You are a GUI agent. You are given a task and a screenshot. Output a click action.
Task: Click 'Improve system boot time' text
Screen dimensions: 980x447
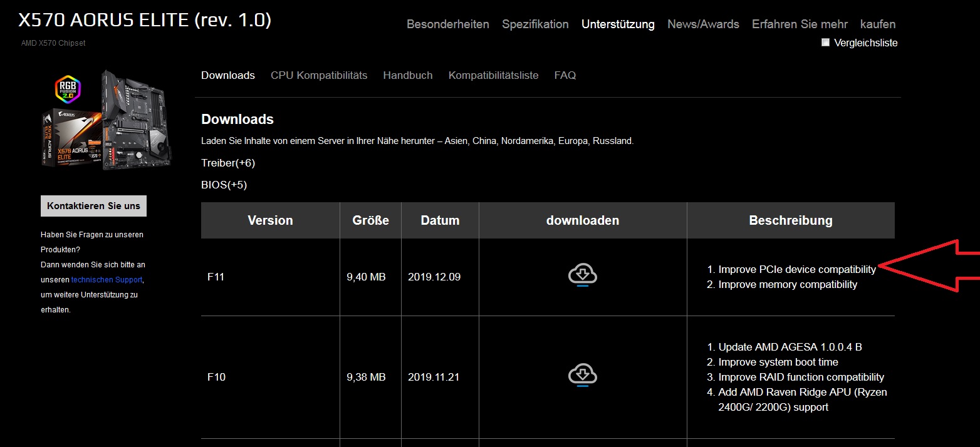pos(778,362)
